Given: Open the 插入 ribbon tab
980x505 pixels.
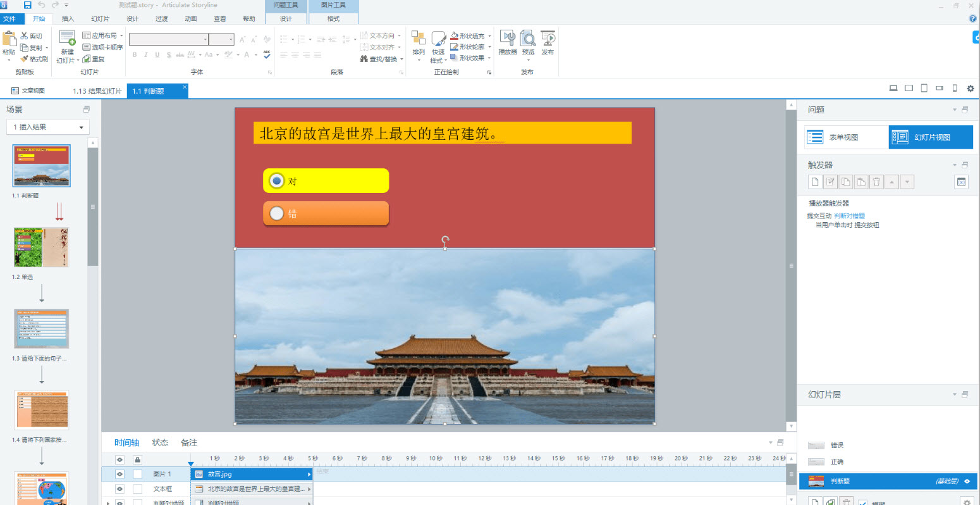Looking at the screenshot, I should pyautogui.click(x=68, y=19).
